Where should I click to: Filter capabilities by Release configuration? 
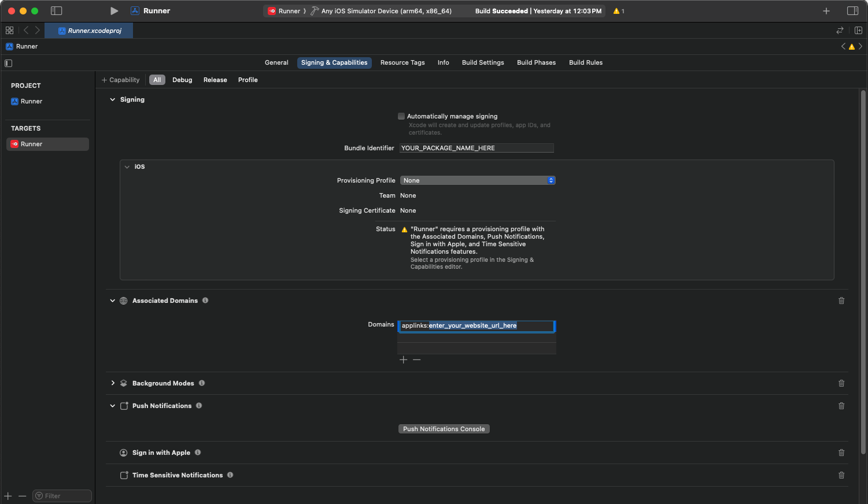click(215, 80)
